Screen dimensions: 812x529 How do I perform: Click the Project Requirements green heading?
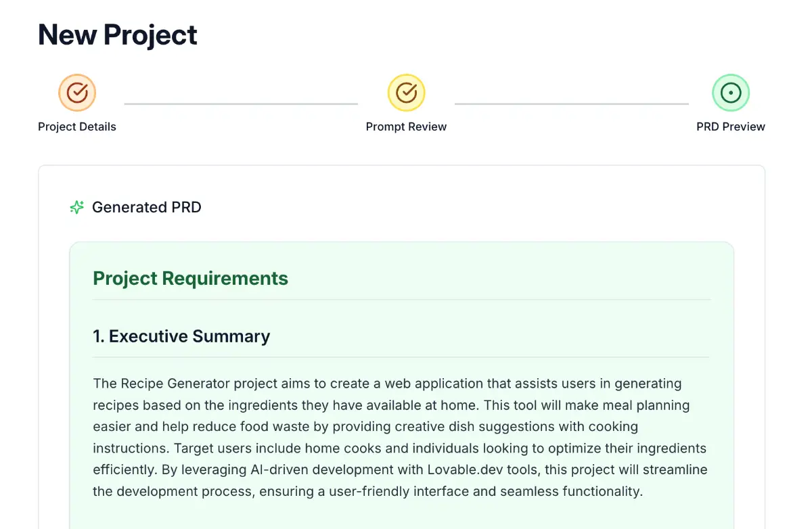[x=190, y=278]
